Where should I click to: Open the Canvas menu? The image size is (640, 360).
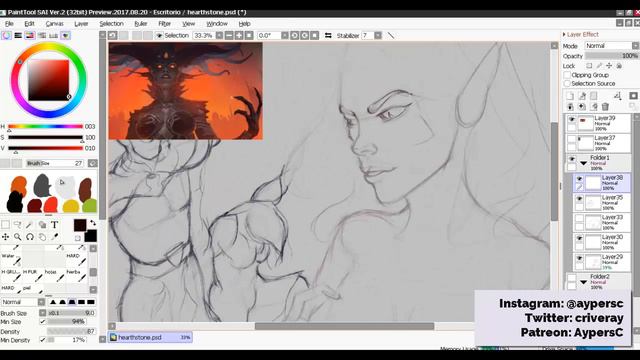54,24
